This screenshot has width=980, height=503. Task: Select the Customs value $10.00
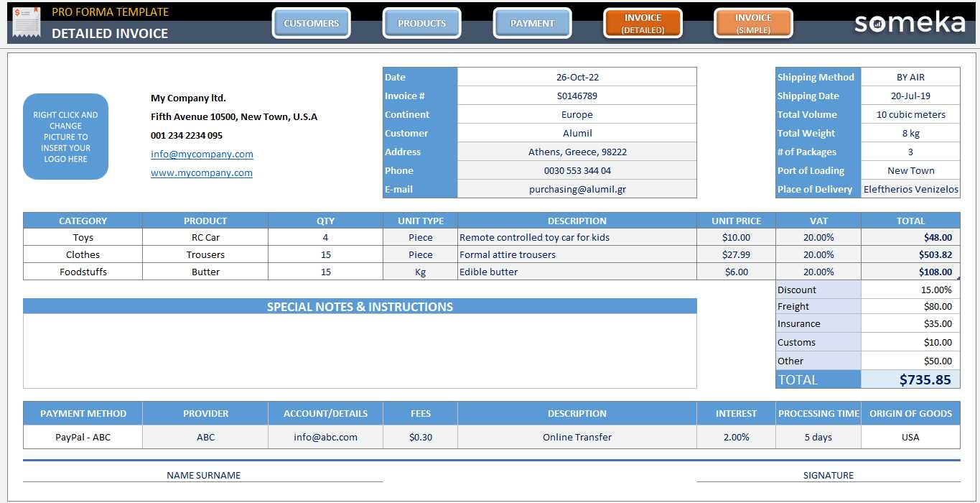[x=910, y=342]
